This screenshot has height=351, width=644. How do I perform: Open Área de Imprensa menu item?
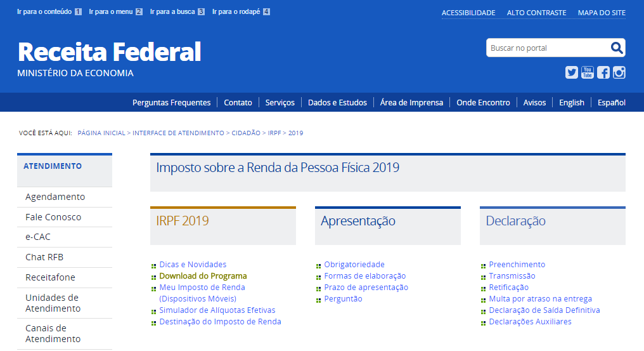pyautogui.click(x=411, y=102)
